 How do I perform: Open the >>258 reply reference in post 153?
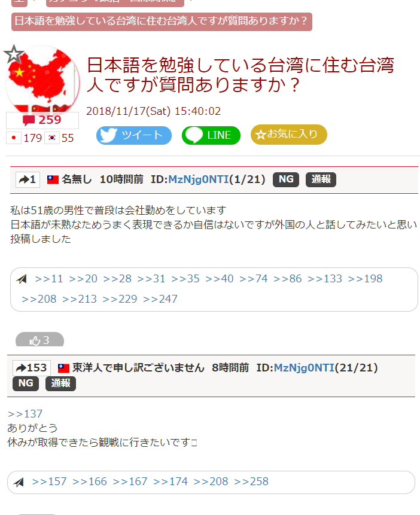251,482
